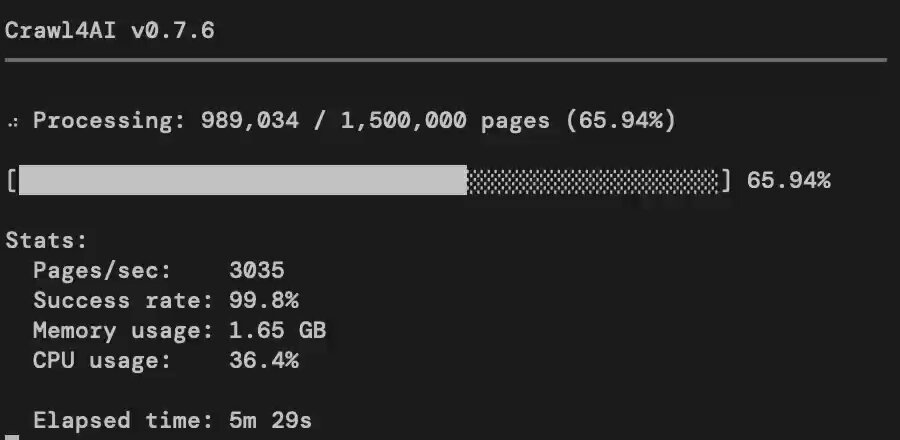Click the 1,500,000 total pages figure
Image resolution: width=900 pixels, height=440 pixels.
tap(404, 120)
